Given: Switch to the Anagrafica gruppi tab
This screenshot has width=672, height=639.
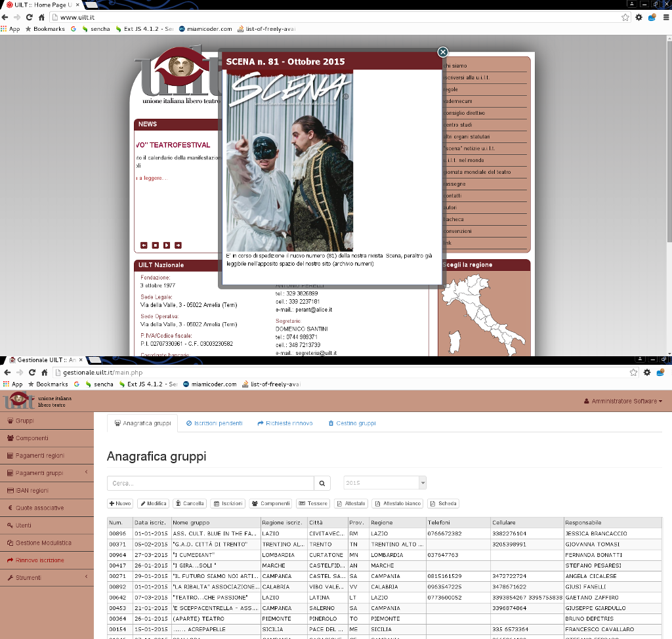Looking at the screenshot, I should [x=142, y=423].
